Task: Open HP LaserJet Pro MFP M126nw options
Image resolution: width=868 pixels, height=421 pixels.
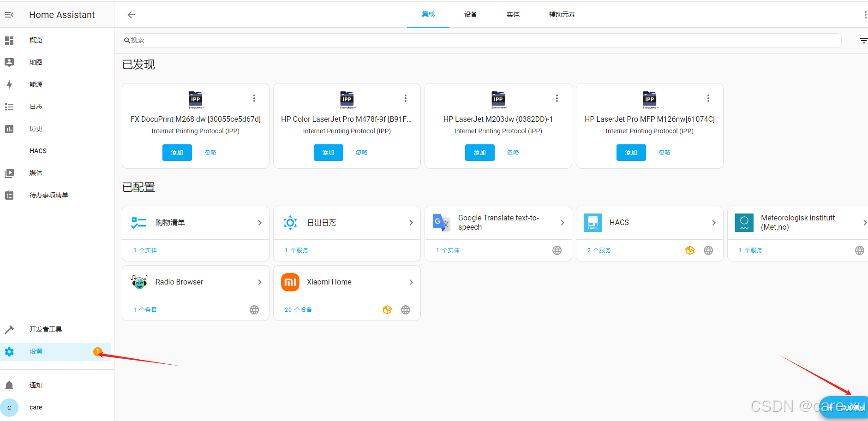Action: 708,98
